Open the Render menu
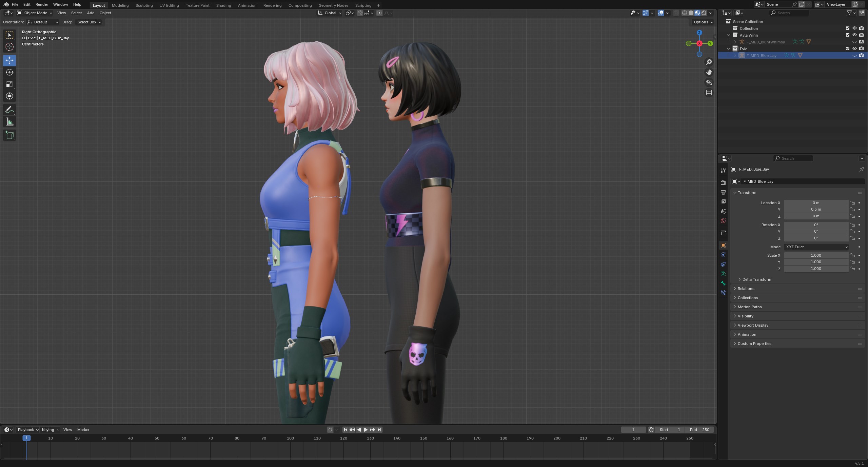Image resolution: width=868 pixels, height=467 pixels. click(x=42, y=4)
